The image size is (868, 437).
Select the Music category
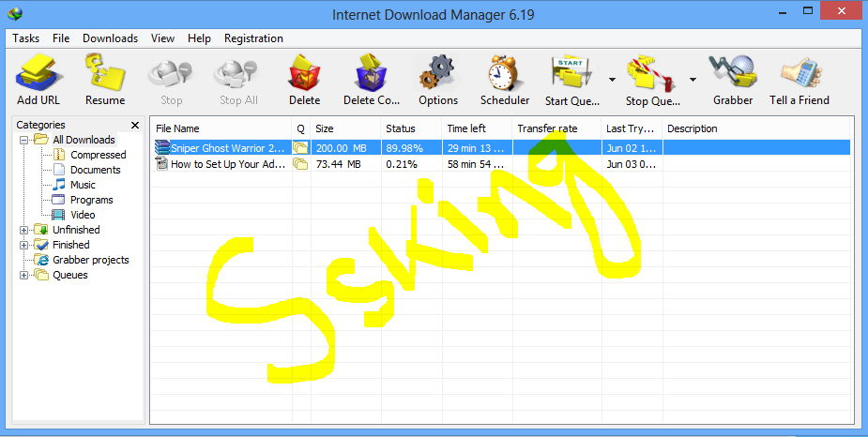[x=83, y=185]
